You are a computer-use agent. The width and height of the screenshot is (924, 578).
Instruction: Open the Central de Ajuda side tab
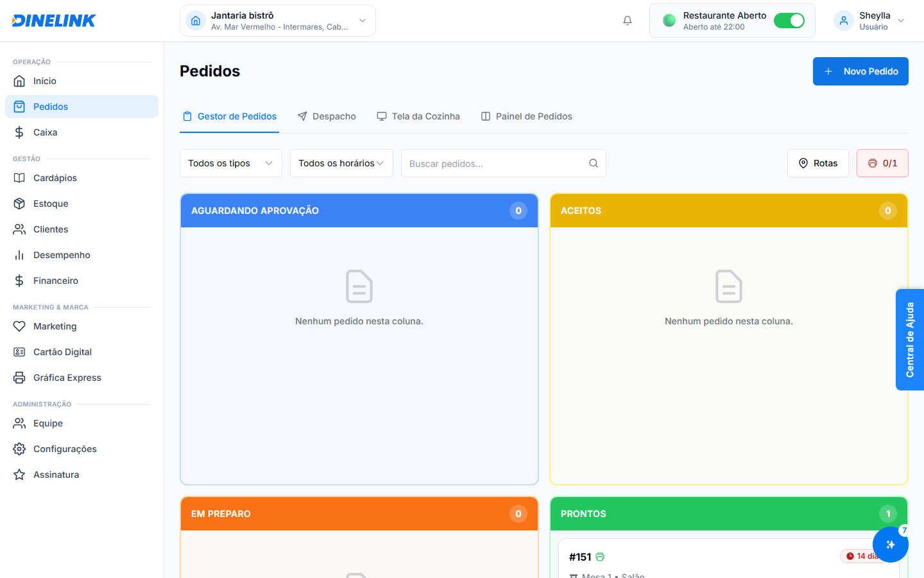pos(910,340)
